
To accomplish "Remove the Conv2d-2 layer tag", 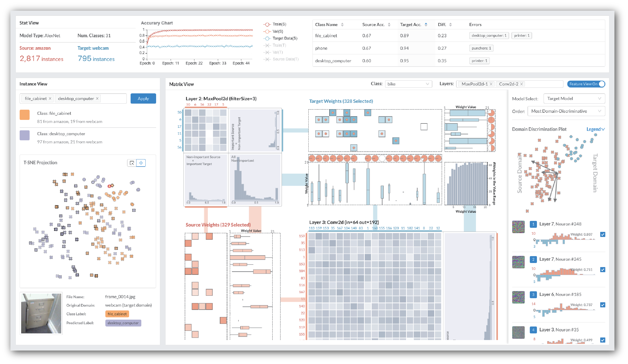I will point(522,84).
